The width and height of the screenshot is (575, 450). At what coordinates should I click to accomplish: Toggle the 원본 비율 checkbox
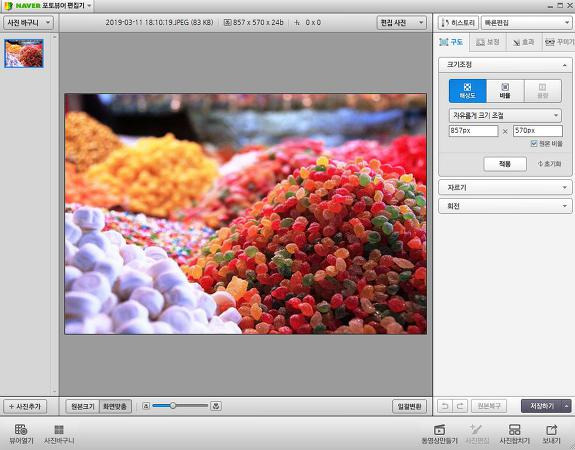pyautogui.click(x=534, y=143)
